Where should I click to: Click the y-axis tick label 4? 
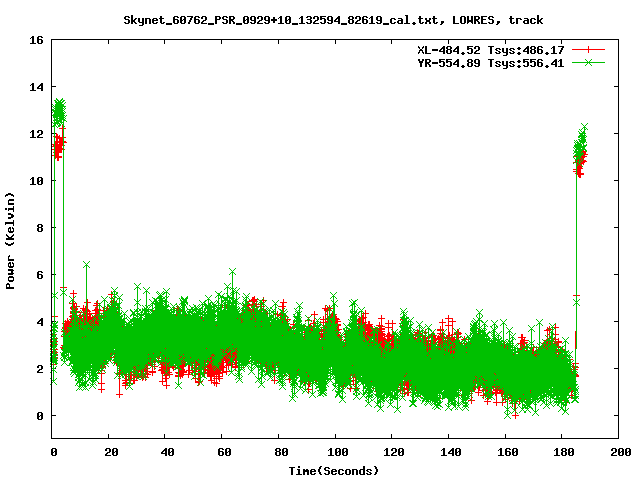(x=40, y=322)
